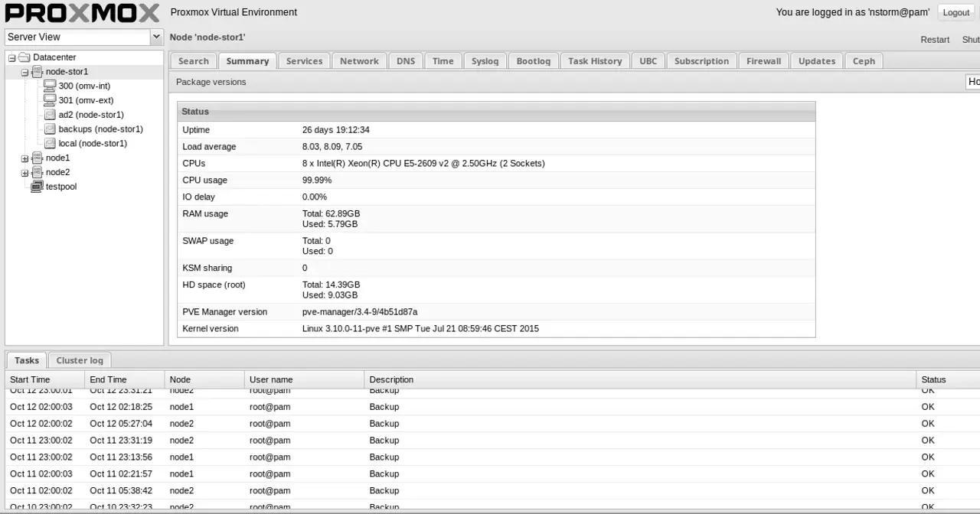This screenshot has width=980, height=514.
Task: Switch to the Cluster log tab
Action: (x=80, y=360)
